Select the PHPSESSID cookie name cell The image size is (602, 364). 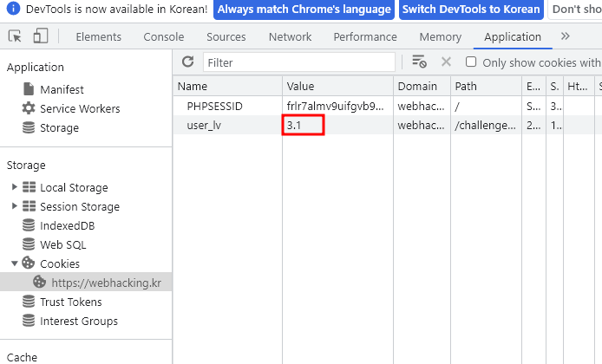227,106
